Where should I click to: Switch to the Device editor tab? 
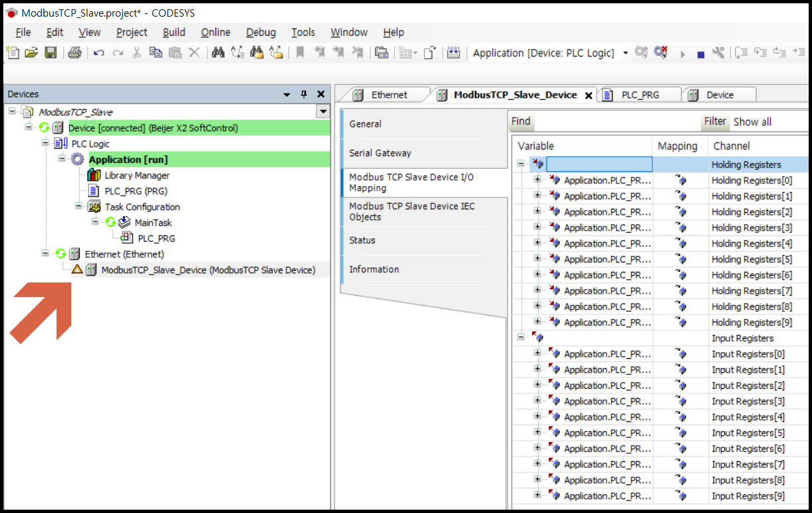point(720,95)
